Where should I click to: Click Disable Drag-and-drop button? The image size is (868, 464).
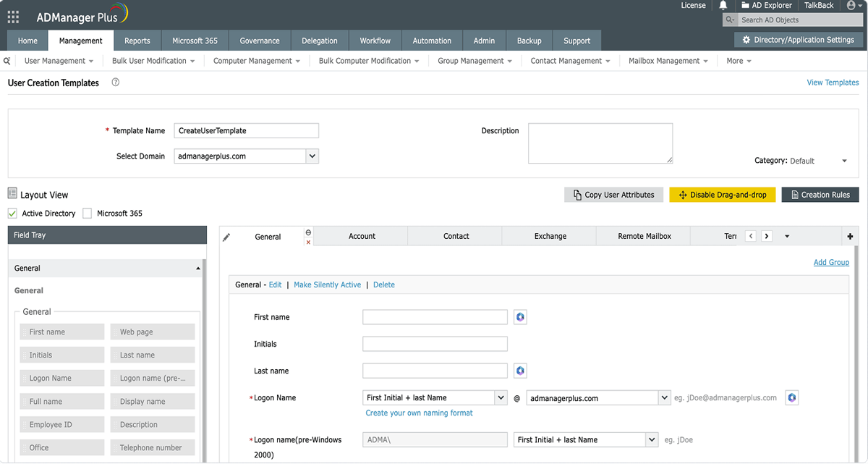(723, 195)
